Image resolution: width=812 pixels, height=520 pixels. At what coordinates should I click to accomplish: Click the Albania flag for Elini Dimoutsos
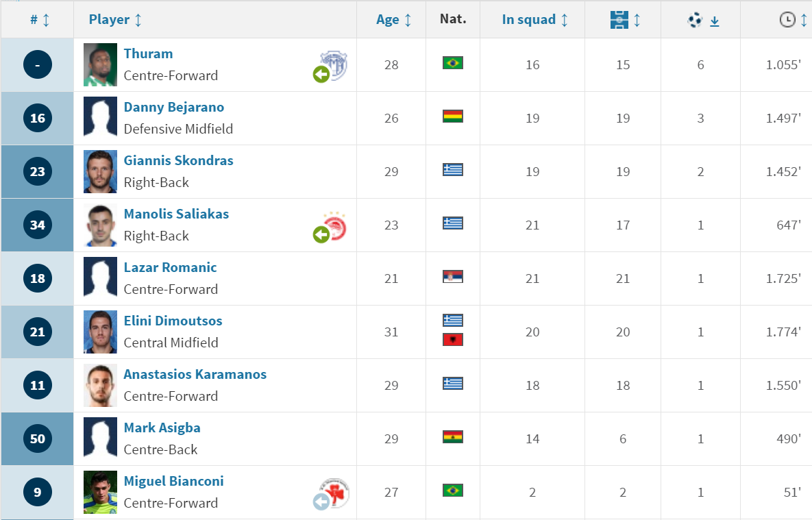pyautogui.click(x=453, y=340)
